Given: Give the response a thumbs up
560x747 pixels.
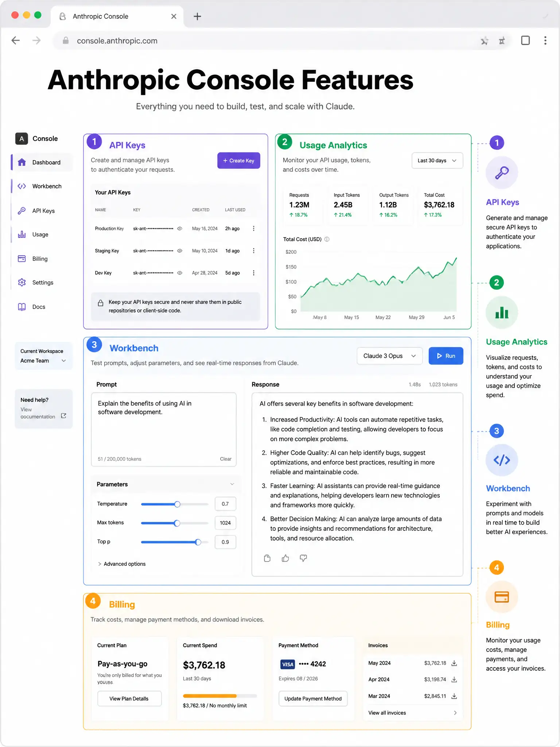Looking at the screenshot, I should pos(285,558).
